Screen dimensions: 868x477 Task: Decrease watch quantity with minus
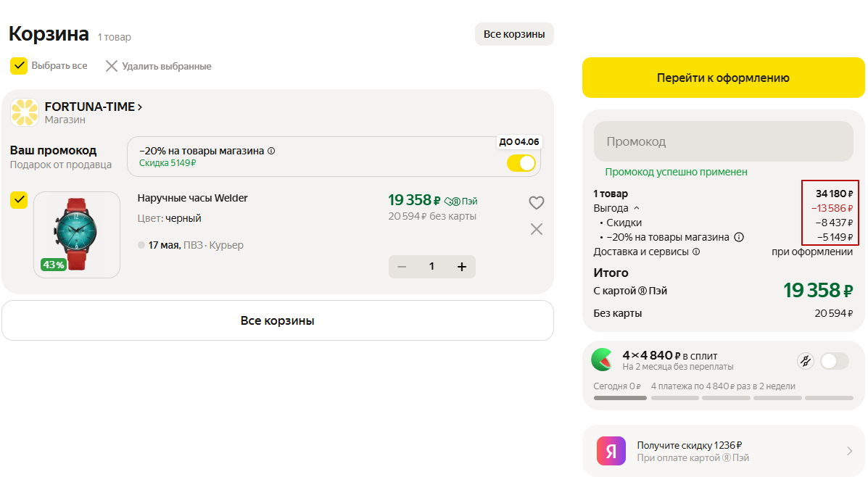(x=402, y=267)
